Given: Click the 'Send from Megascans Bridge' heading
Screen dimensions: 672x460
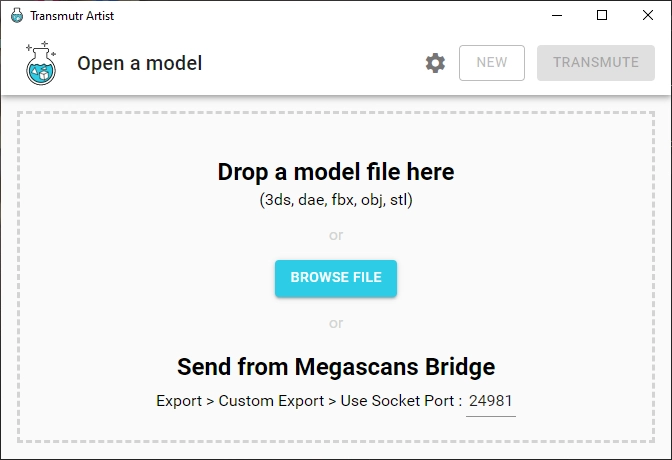Looking at the screenshot, I should [336, 367].
